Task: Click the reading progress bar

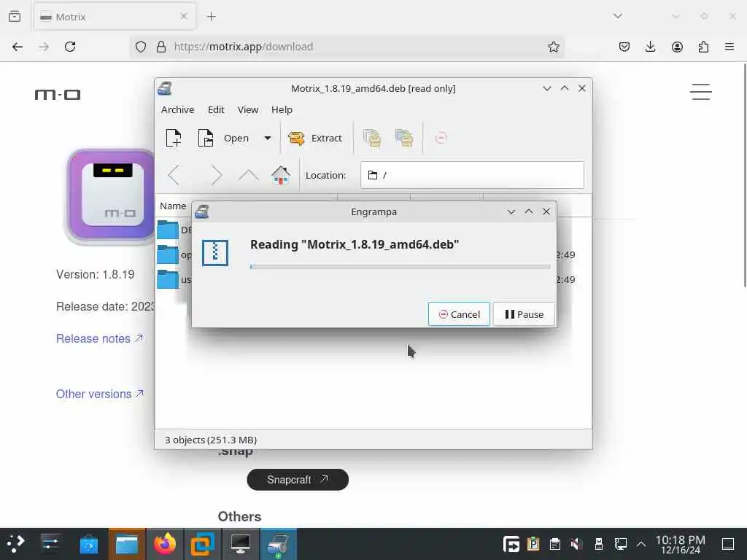Action: click(x=400, y=267)
